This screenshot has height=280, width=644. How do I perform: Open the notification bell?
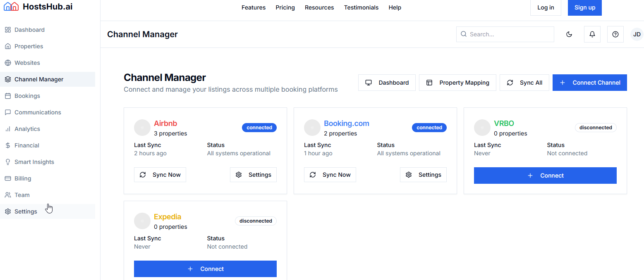pos(592,34)
